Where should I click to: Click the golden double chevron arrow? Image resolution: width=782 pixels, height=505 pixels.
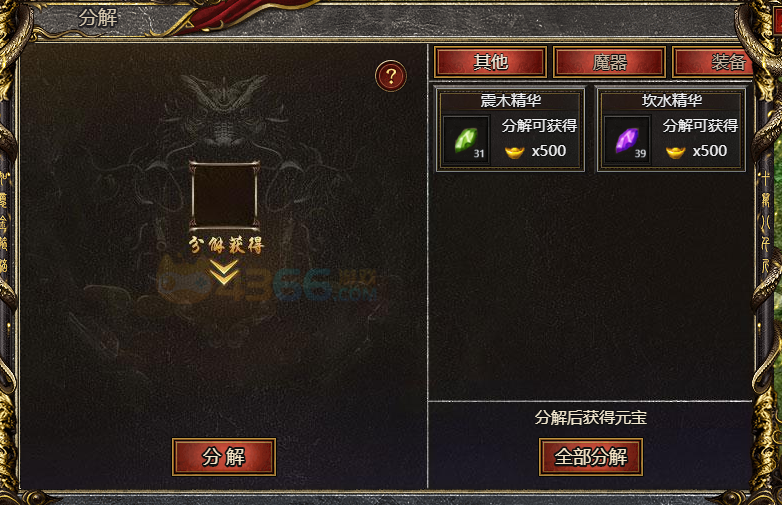click(x=223, y=273)
